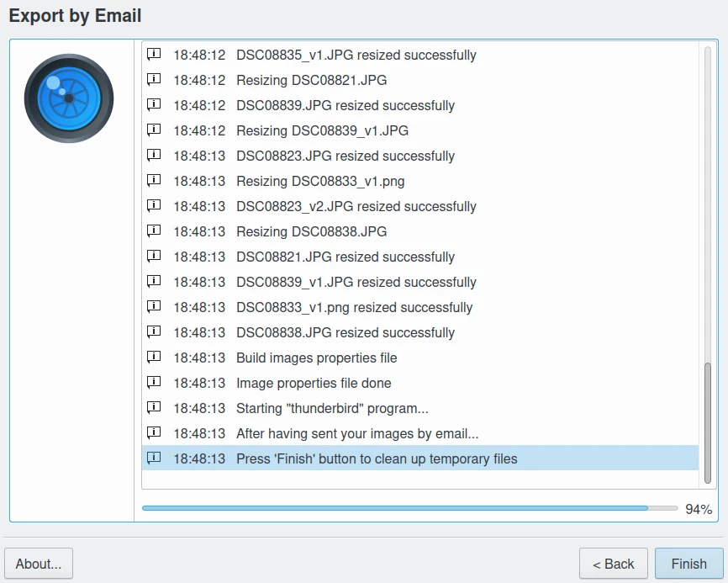This screenshot has height=583, width=728.
Task: Click info icon beside "Resizing DSC08821.JPG"
Action: click(x=154, y=80)
